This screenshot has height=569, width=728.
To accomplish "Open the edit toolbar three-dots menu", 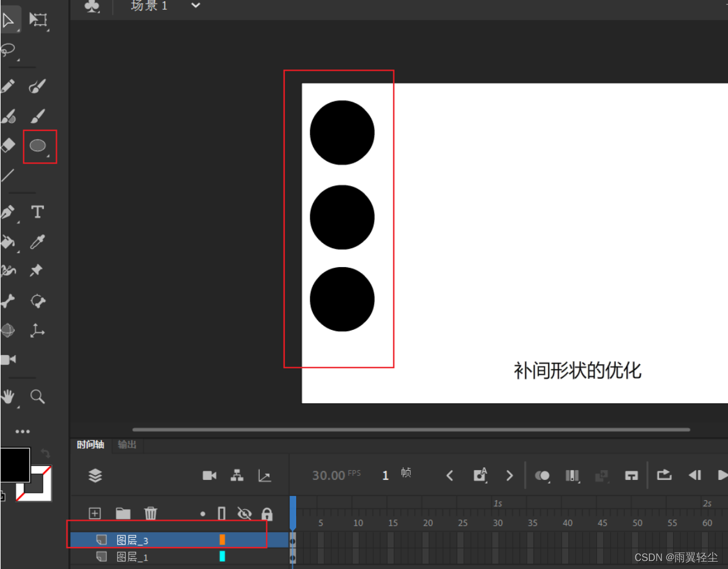I will (x=23, y=432).
